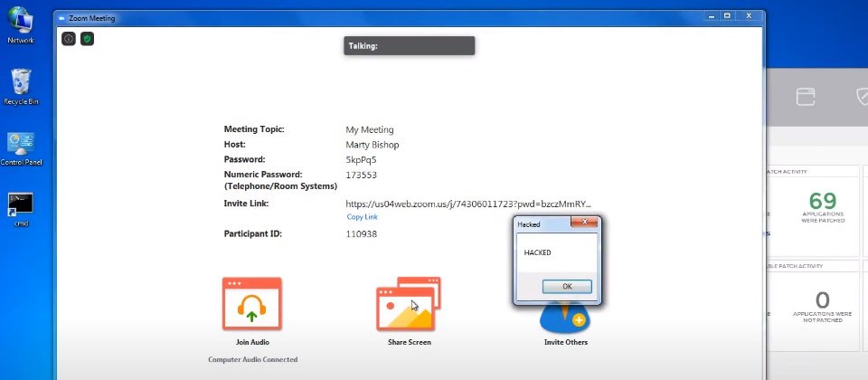Click the host name Marty Bishop
This screenshot has height=380, width=868.
(372, 145)
